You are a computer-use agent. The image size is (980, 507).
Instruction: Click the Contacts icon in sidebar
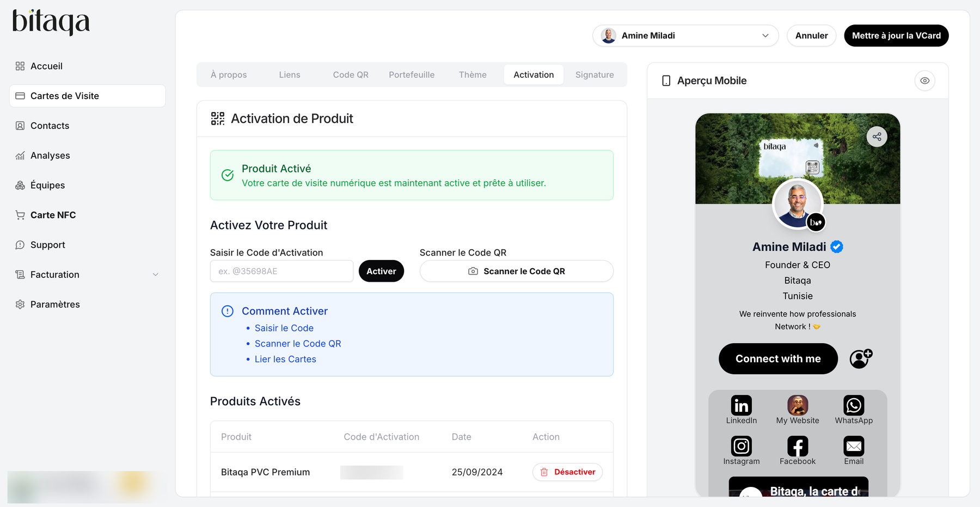click(x=20, y=126)
